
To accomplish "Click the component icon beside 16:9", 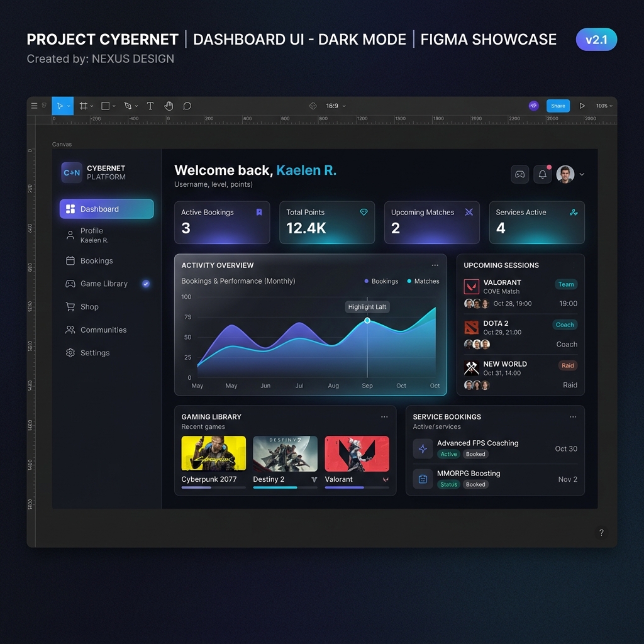I will pyautogui.click(x=313, y=106).
